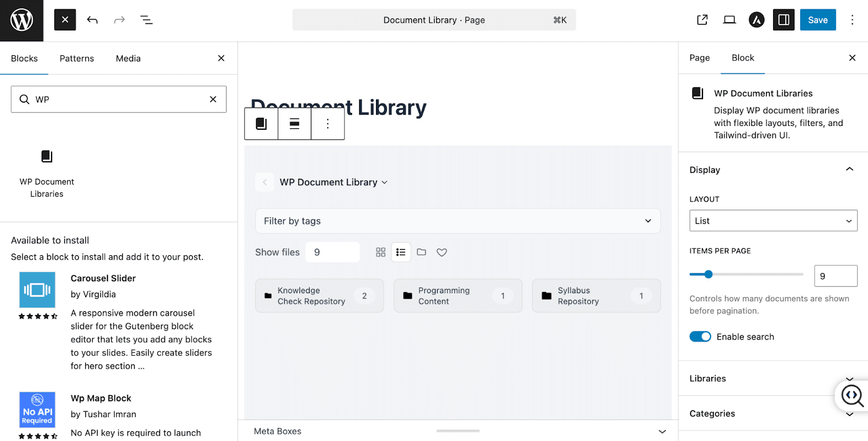Open the Document Overview list view
This screenshot has height=441, width=868.
(x=146, y=20)
